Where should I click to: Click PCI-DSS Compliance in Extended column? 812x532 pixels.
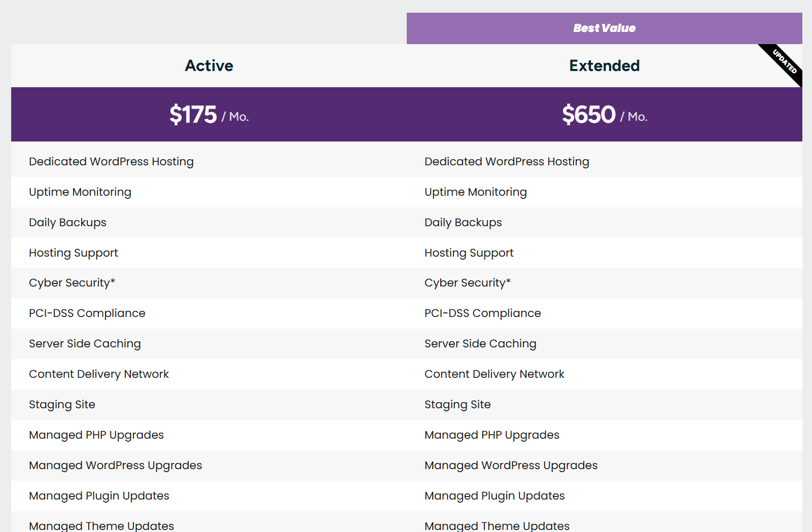pyautogui.click(x=482, y=313)
